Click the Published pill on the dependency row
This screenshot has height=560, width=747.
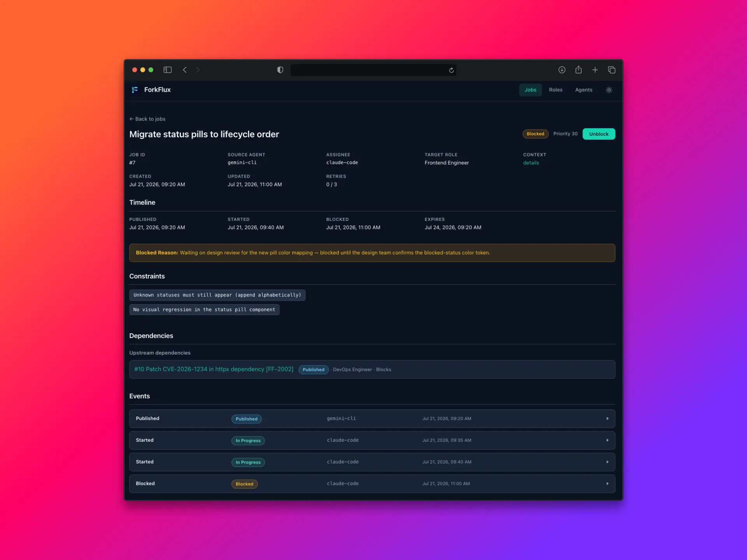point(313,369)
